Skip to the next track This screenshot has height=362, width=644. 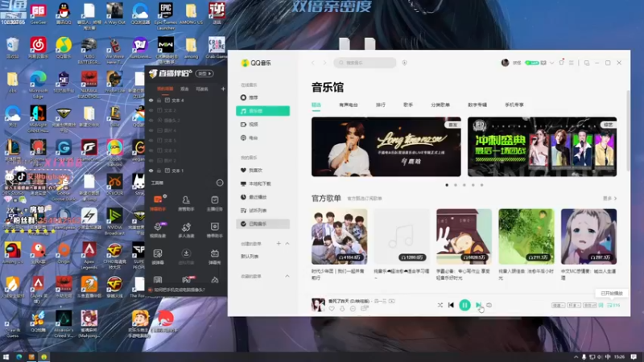tap(478, 305)
